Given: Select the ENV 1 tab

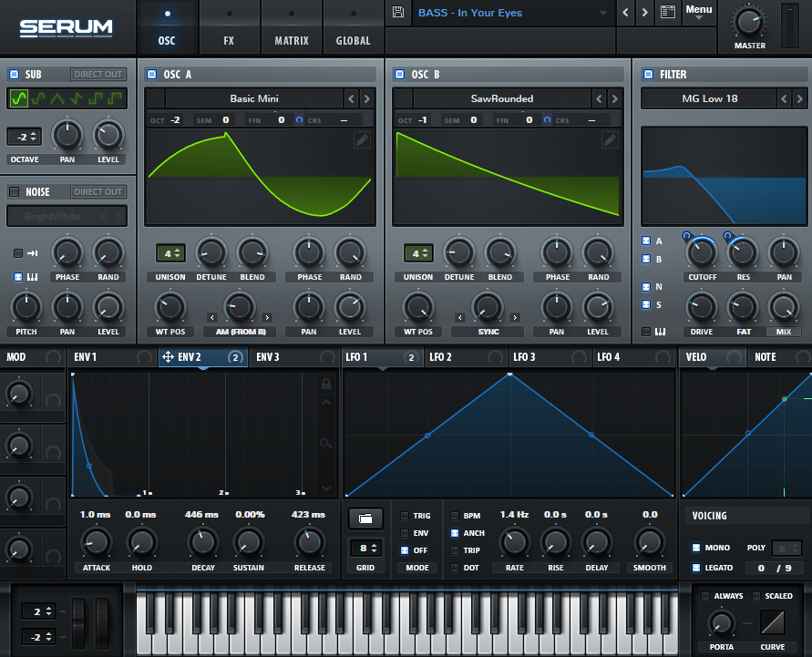Looking at the screenshot, I should coord(112,357).
